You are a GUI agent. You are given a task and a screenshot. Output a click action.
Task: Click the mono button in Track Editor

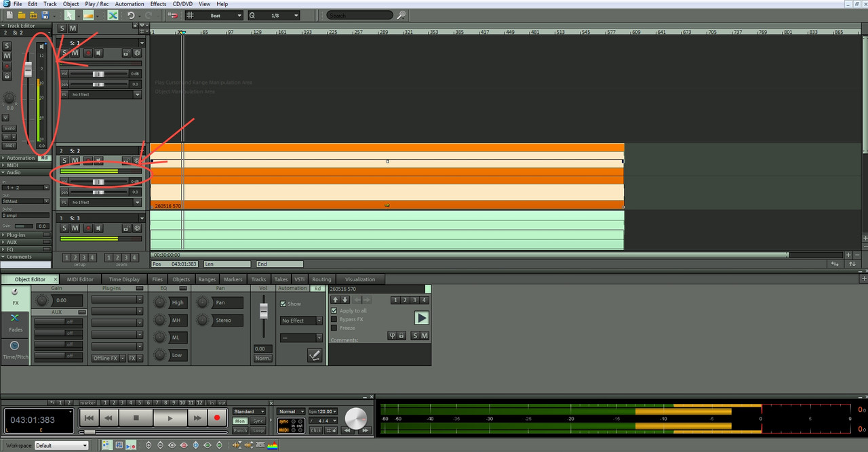(9, 128)
